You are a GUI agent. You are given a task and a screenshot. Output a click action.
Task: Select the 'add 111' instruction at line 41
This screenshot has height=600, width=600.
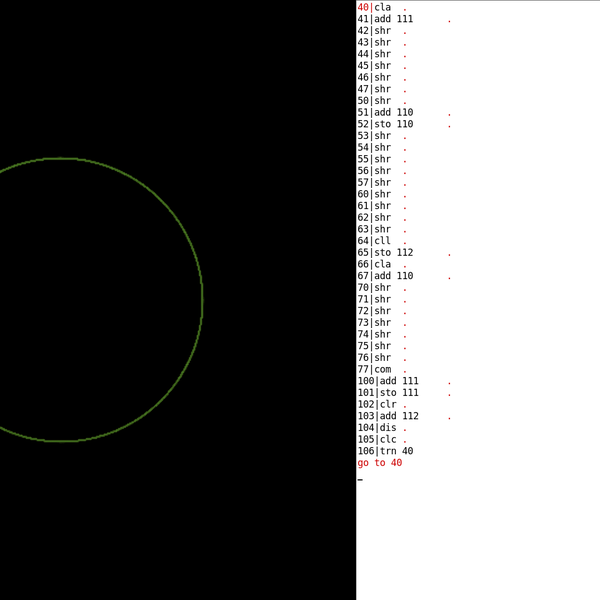point(393,19)
